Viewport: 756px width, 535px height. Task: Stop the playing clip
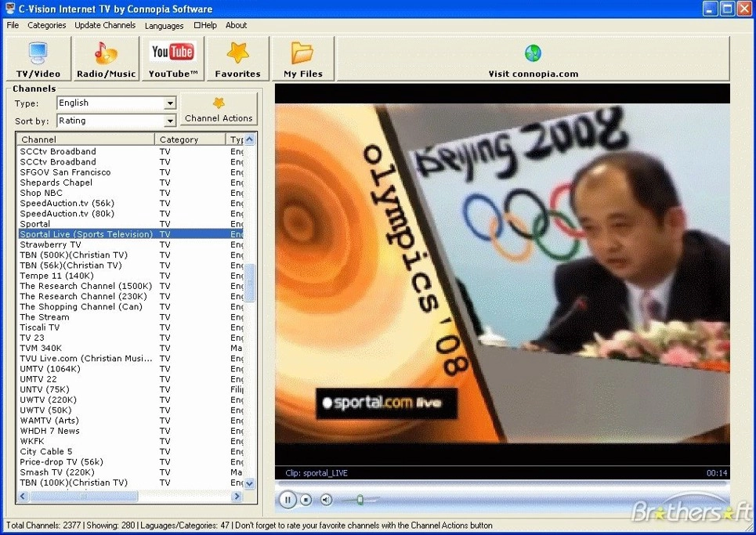pyautogui.click(x=306, y=500)
